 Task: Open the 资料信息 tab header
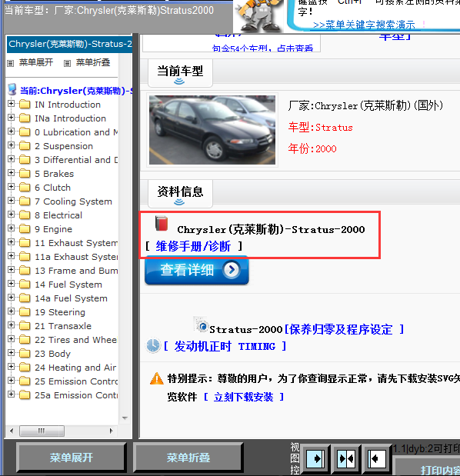(x=180, y=193)
